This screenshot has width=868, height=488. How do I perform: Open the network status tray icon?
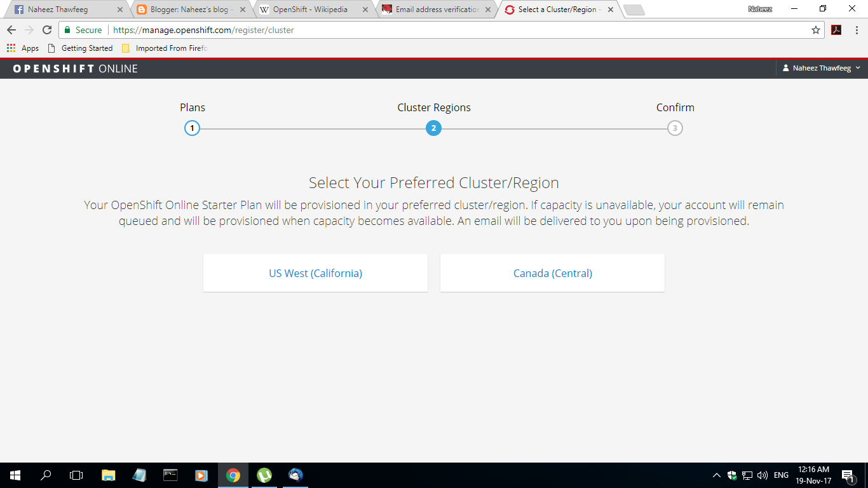[747, 475]
